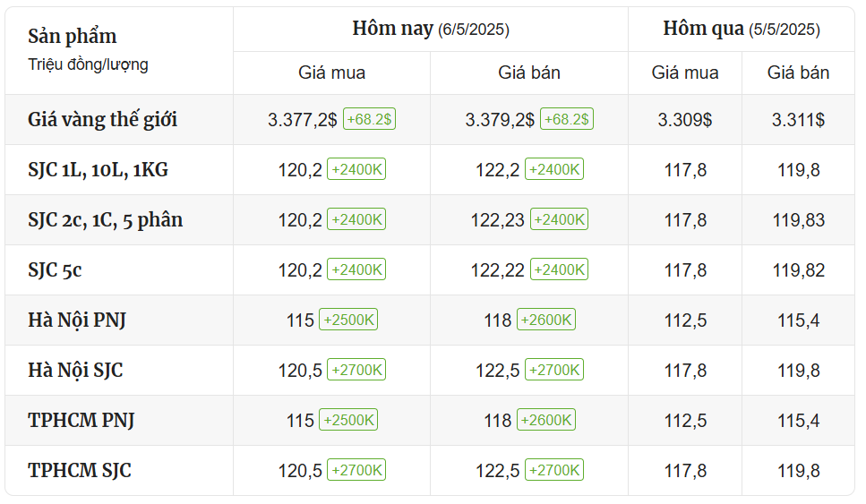This screenshot has width=866, height=504.
Task: Click +2400K badge next to 122,23
Action: coord(560,219)
